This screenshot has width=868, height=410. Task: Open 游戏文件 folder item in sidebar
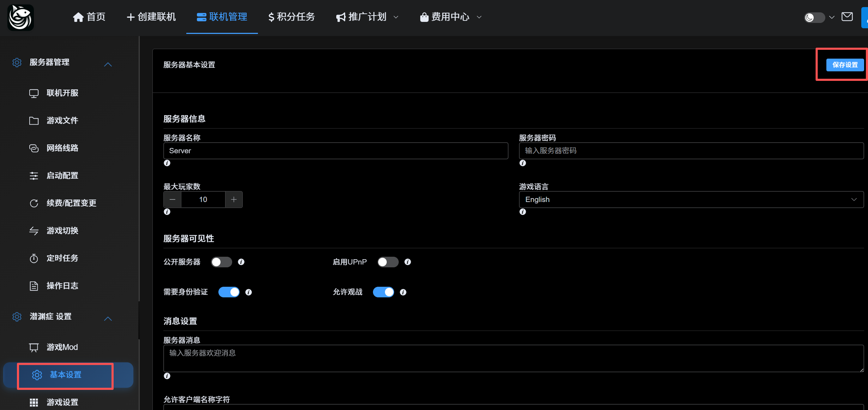click(62, 120)
